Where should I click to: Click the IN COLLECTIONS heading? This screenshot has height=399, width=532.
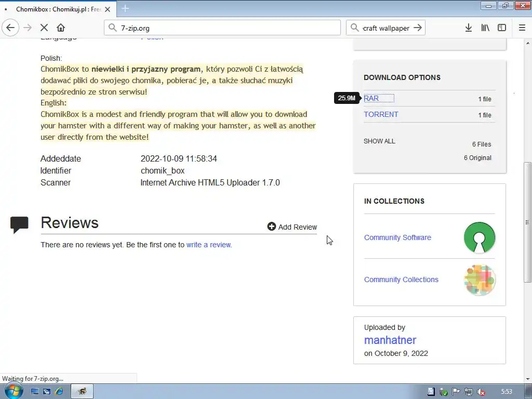(x=394, y=201)
